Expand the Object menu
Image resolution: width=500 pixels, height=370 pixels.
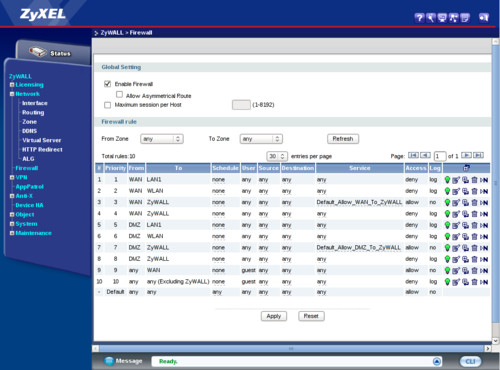click(12, 215)
